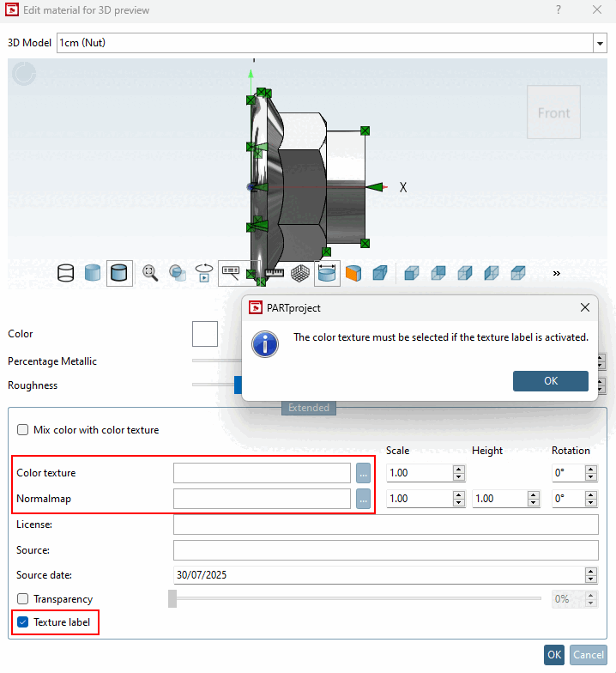Click the blue cube icon before the separator
The width and height of the screenshot is (616, 673).
coord(380,273)
